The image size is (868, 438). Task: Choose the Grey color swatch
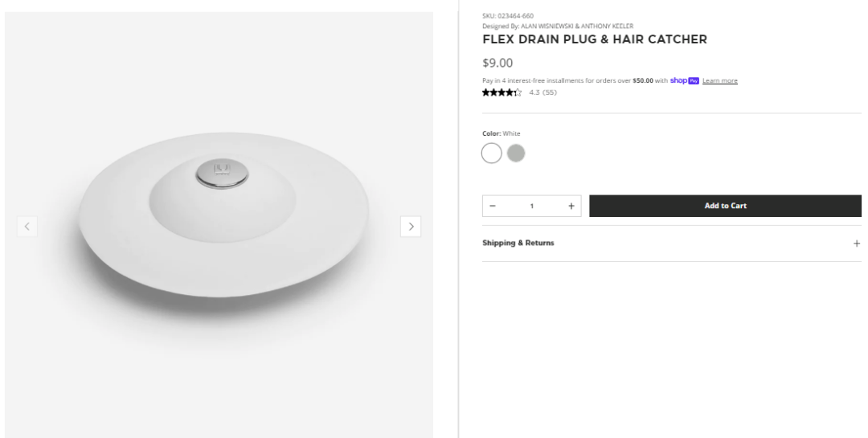point(516,154)
